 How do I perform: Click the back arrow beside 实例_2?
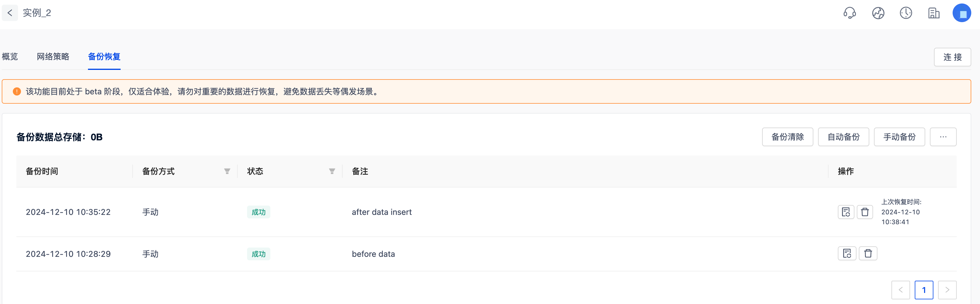click(x=10, y=13)
